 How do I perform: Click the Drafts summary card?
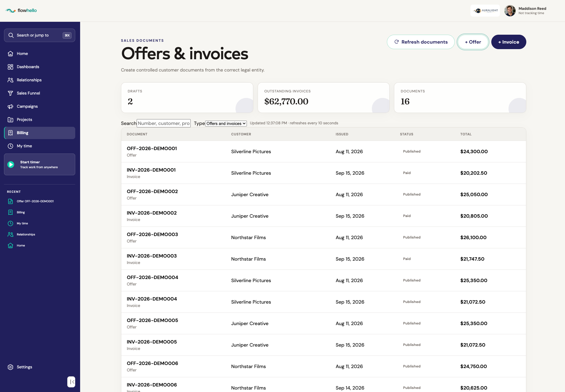(x=187, y=98)
